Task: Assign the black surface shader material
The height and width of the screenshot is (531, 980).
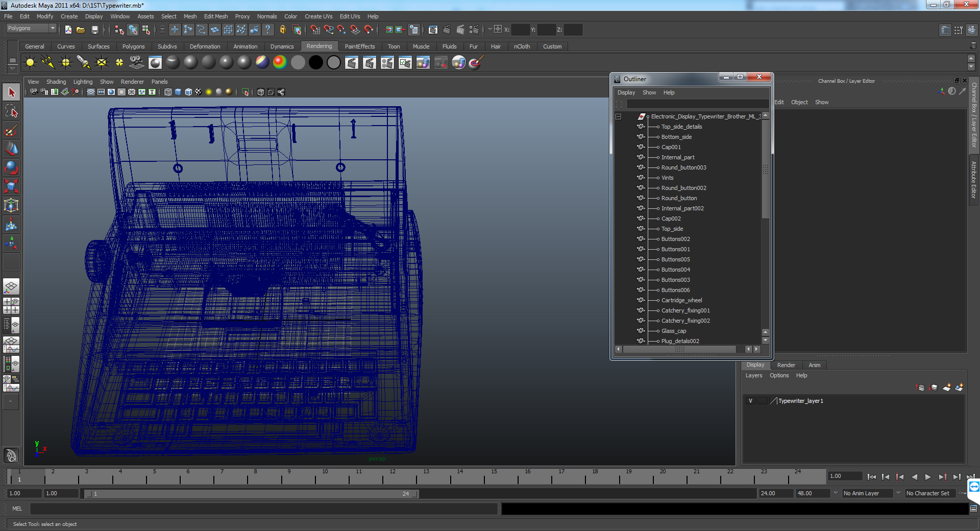Action: 316,62
